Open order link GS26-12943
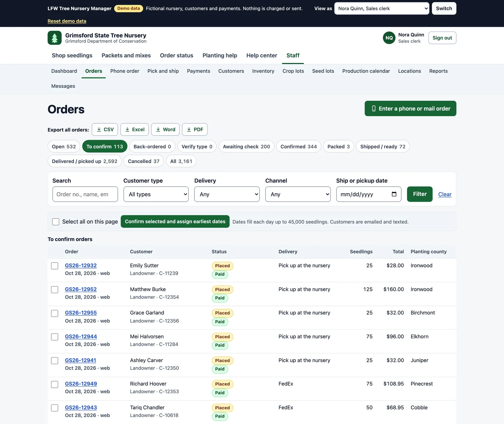Screen dimensions: 504x424 pos(81,408)
